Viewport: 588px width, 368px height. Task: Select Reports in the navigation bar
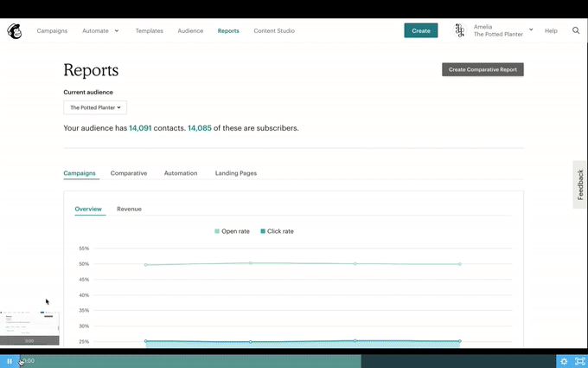point(228,31)
